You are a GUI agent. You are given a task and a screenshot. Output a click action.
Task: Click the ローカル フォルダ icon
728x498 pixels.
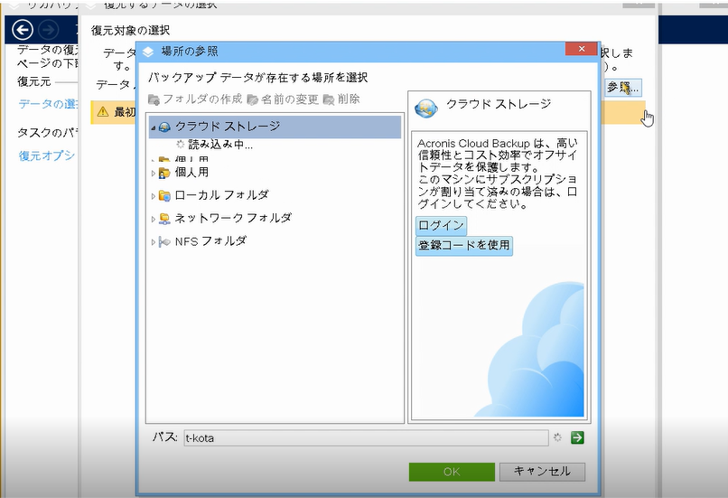point(164,195)
